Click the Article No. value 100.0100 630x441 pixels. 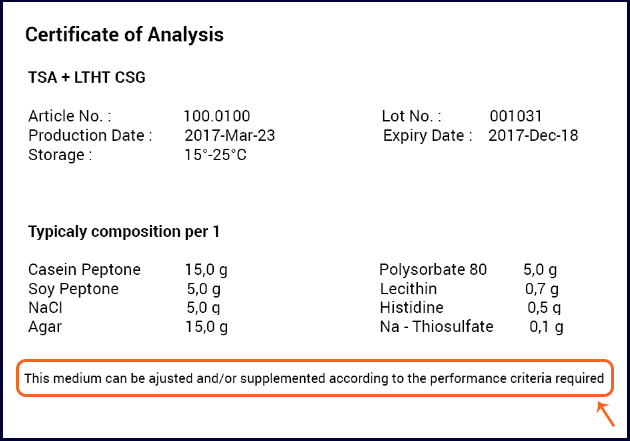click(x=217, y=116)
